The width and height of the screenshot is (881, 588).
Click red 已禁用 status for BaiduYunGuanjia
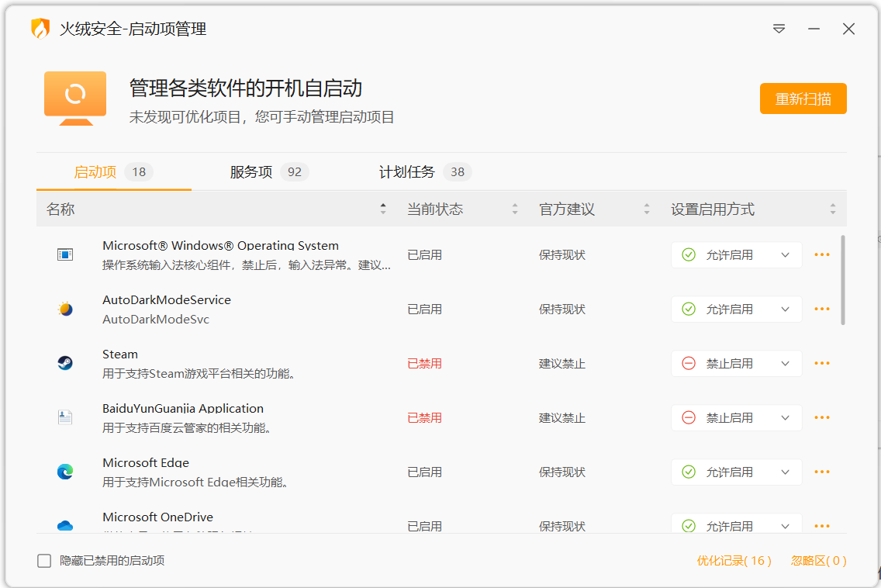424,417
